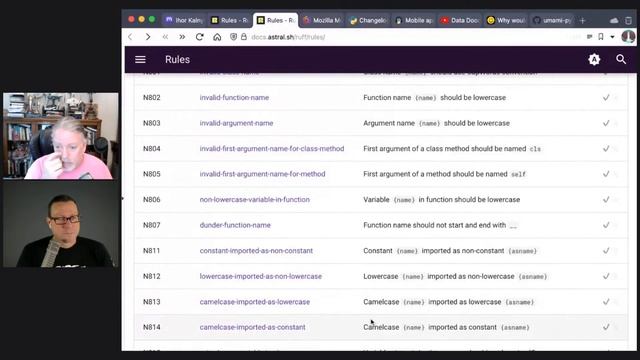Open constant-imported-as-non-constant link

coord(256,251)
